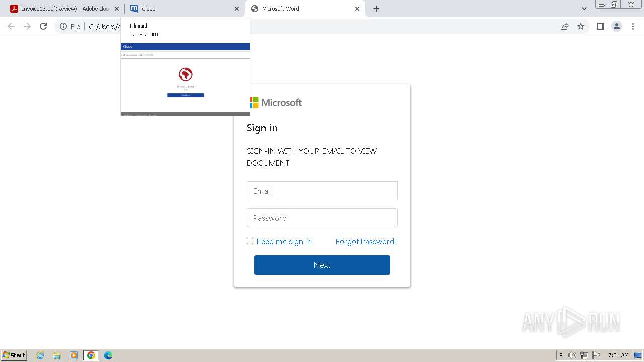Launch Internet Explorer from taskbar
The height and width of the screenshot is (362, 644).
point(40,355)
